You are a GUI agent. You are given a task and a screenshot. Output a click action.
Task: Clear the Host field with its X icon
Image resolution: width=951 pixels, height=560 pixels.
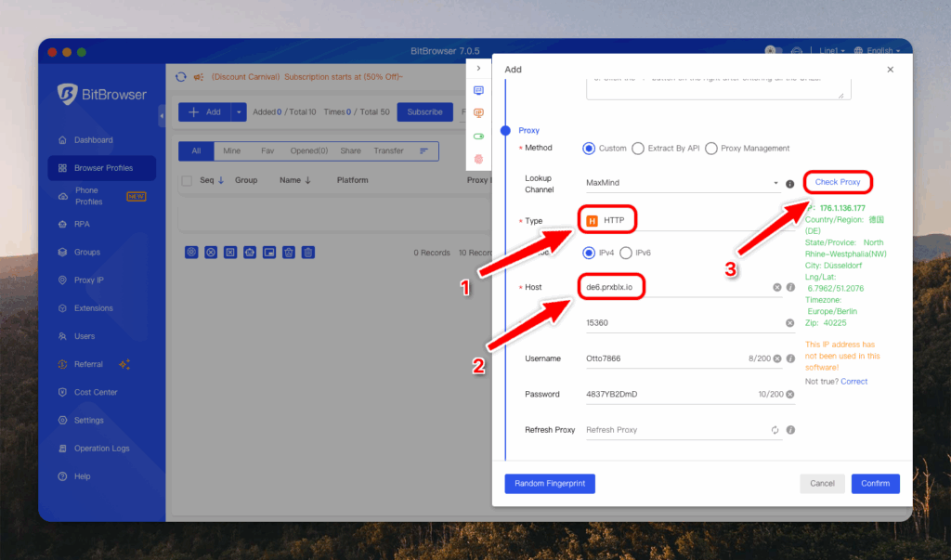click(777, 287)
